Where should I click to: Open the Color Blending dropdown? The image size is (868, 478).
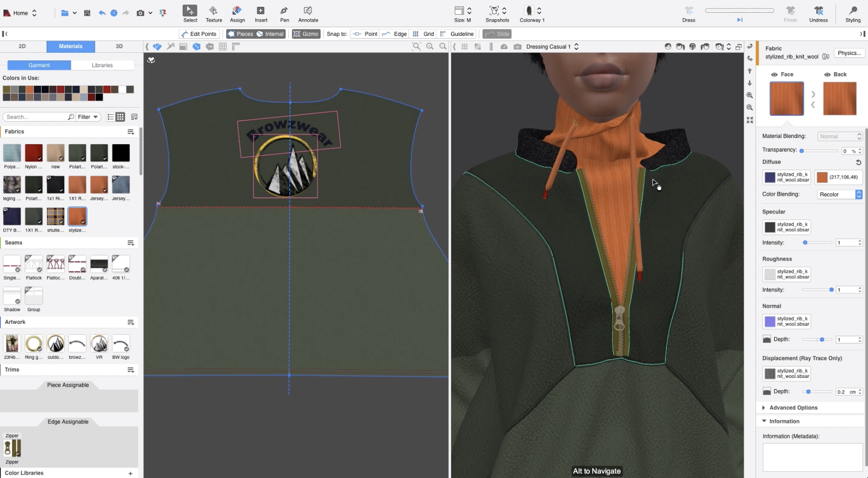coord(840,194)
